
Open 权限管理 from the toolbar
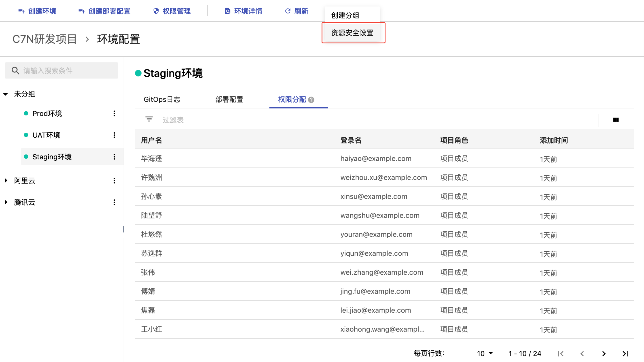[172, 11]
